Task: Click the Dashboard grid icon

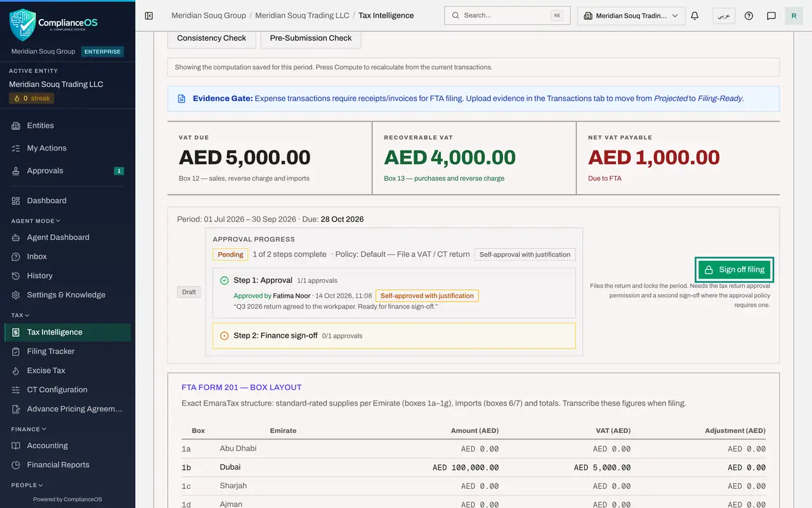Action: coord(16,201)
